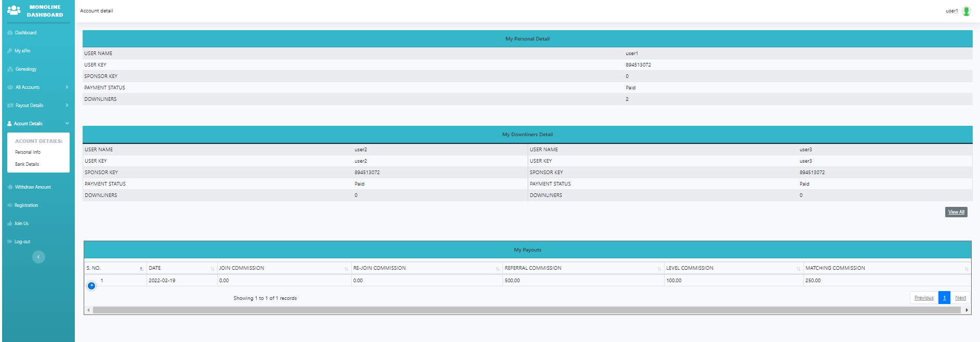This screenshot has height=342, width=980.
Task: Expand row 1 with blue plus button
Action: (x=91, y=285)
